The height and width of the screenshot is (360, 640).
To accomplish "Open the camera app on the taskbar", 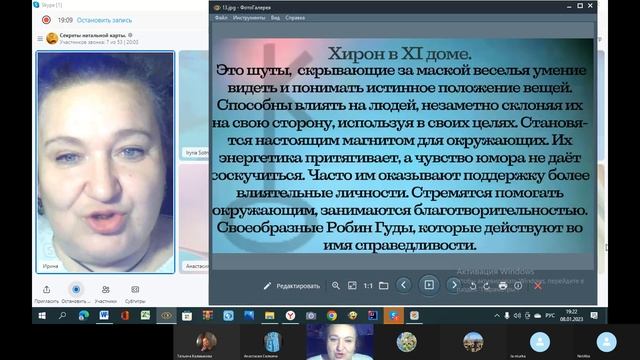I will point(311,316).
